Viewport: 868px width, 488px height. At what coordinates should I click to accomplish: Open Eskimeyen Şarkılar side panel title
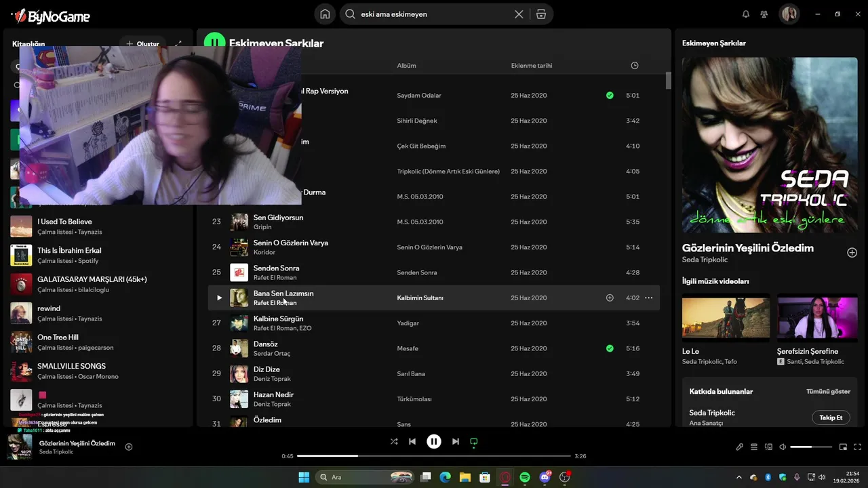tap(714, 43)
